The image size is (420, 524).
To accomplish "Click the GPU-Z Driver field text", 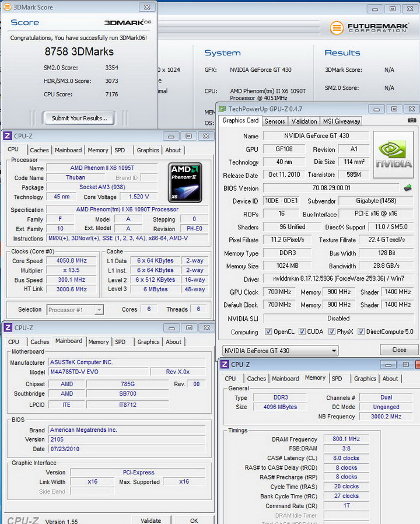I will tap(338, 278).
